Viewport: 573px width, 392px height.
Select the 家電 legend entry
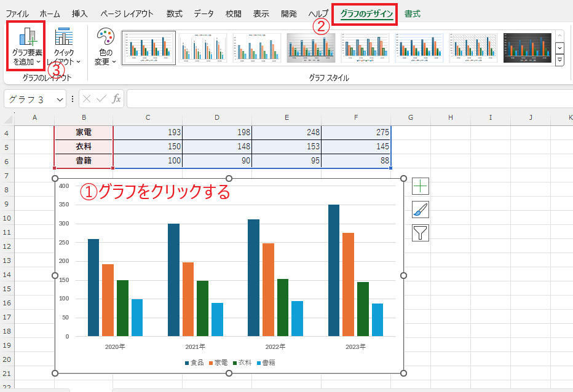click(x=218, y=363)
